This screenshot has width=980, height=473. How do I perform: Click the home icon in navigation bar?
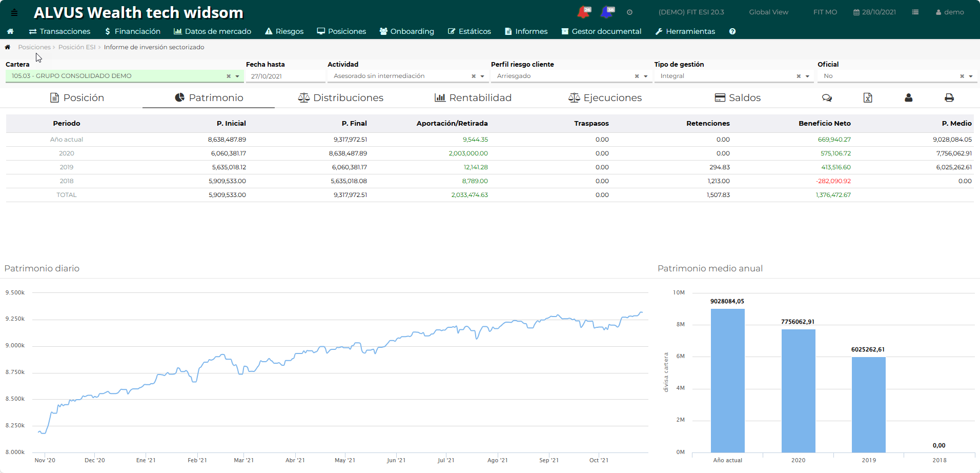10,31
